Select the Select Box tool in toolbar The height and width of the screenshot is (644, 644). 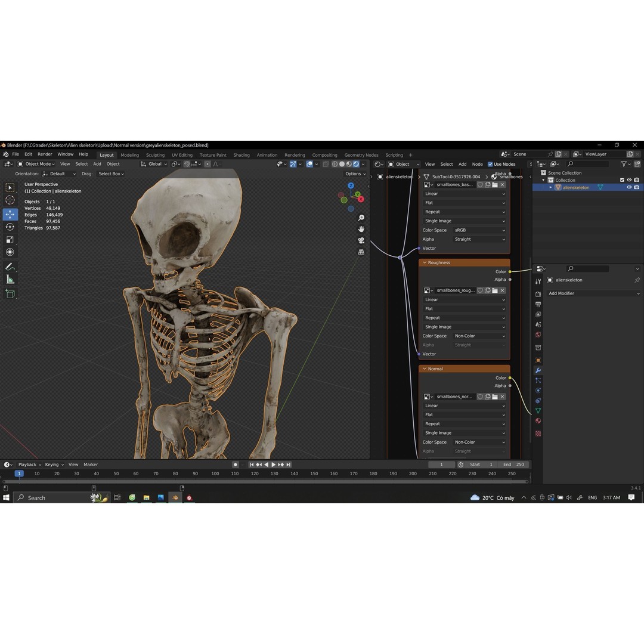coord(10,188)
